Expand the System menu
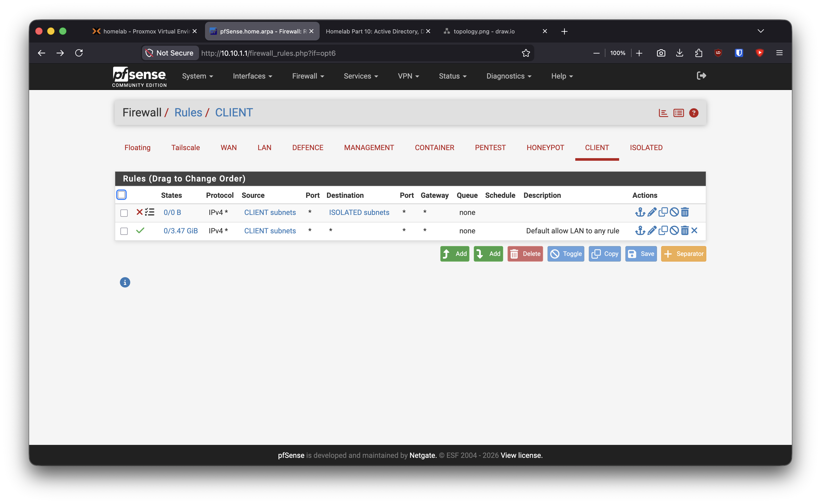 click(197, 76)
